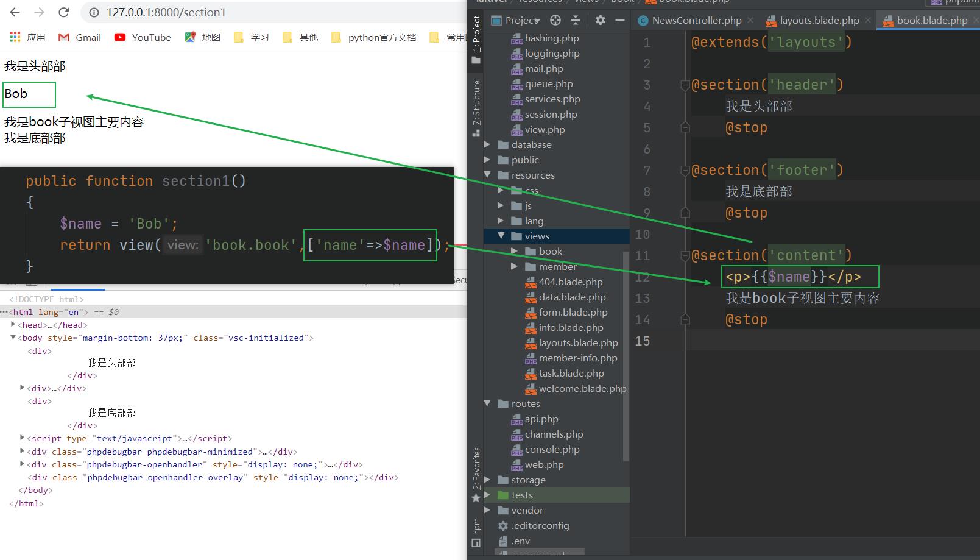Switch to NewsController.php tab
The image size is (980, 560).
pos(690,20)
